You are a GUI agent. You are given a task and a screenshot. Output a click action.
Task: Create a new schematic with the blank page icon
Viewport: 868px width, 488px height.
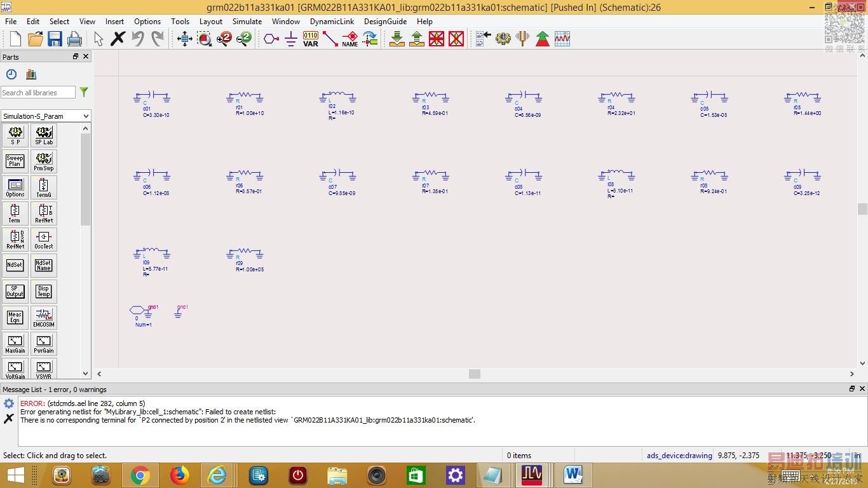pyautogui.click(x=15, y=39)
